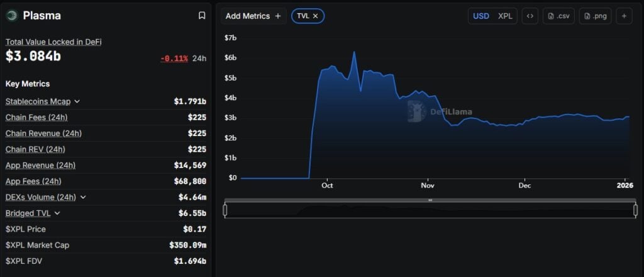Click the Chain REV (24h) label
Viewport: 644px width, 277px height.
click(35, 150)
